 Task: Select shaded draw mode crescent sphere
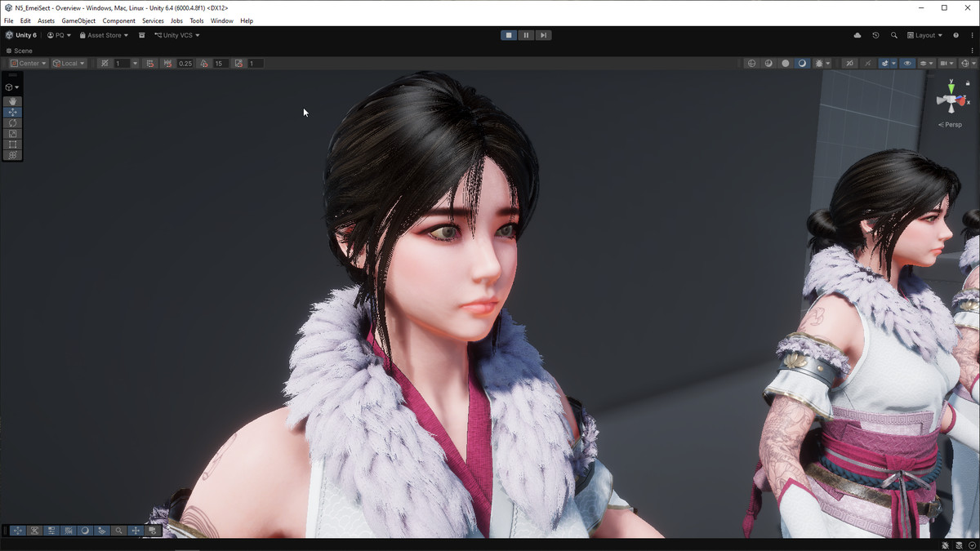802,64
